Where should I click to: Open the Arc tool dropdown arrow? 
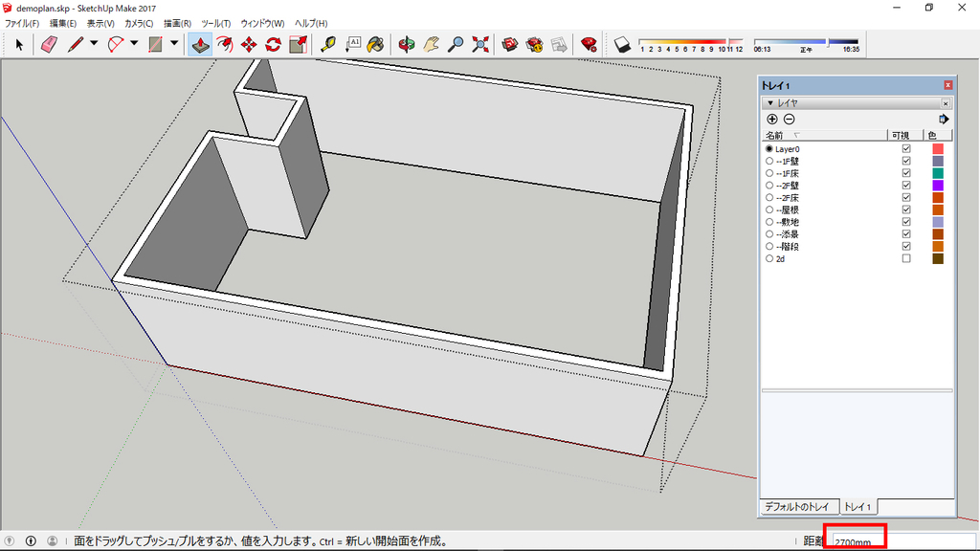(134, 44)
